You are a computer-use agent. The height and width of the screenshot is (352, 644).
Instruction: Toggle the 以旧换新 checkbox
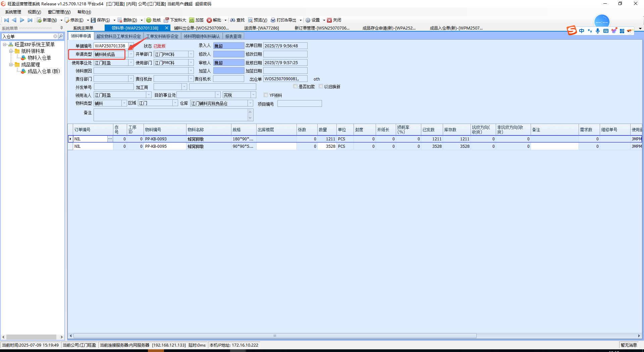(x=321, y=86)
